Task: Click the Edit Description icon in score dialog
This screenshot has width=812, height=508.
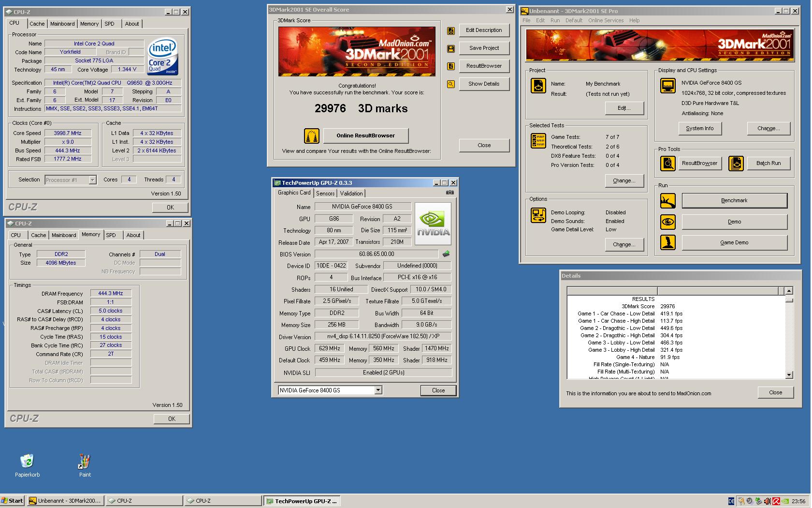Action: tap(451, 31)
